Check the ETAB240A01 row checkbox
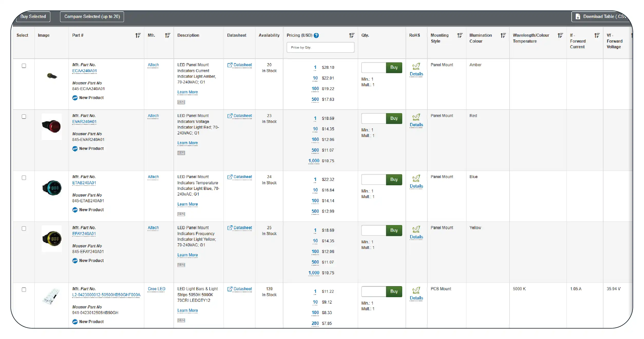 [x=24, y=178]
